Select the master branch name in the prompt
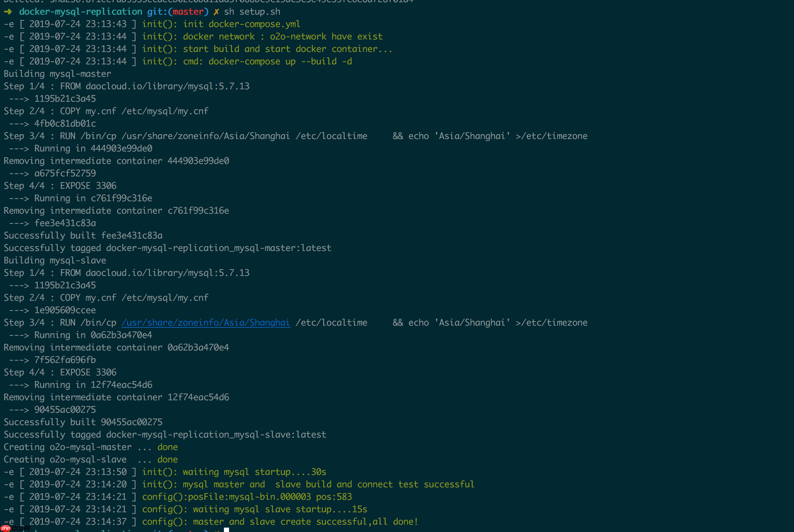794x532 pixels. pos(188,11)
